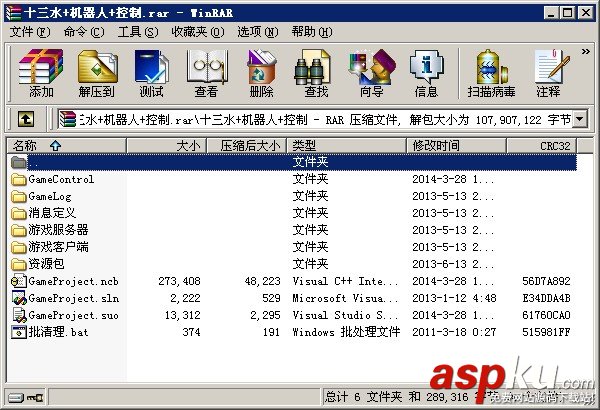Select 批清理.bat file icon
Image resolution: width=600 pixels, height=410 pixels.
tap(18, 332)
